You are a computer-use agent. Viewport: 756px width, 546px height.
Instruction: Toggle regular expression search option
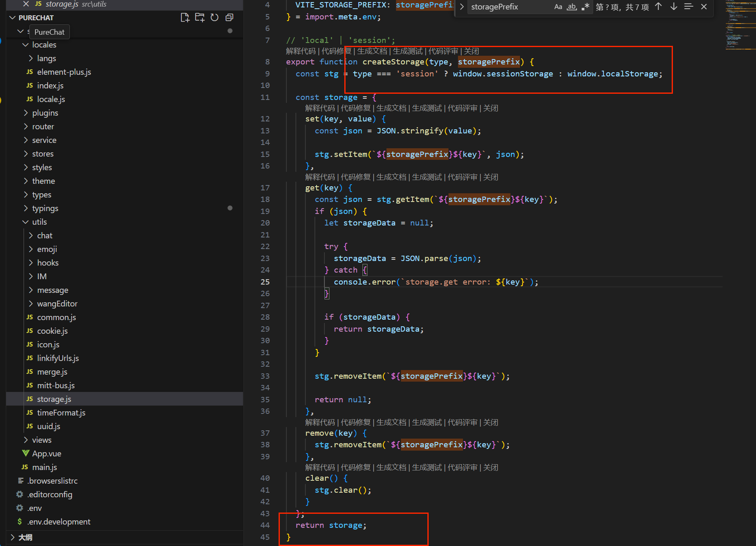click(x=585, y=7)
